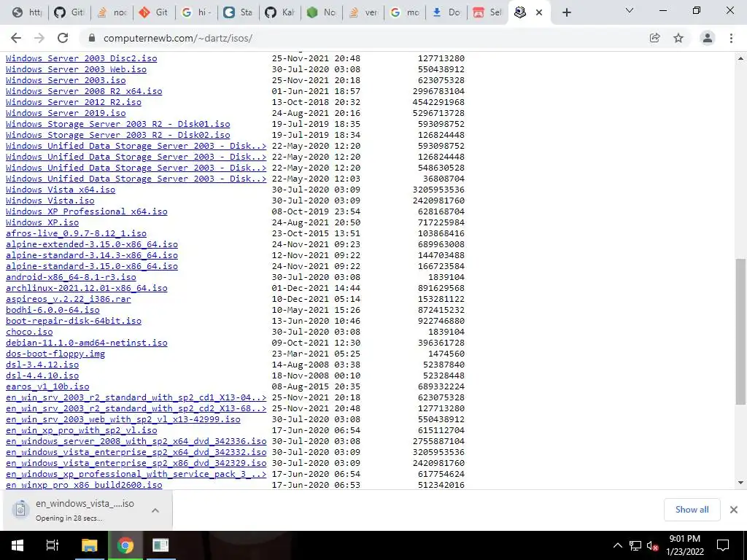
Task: Click bodhi-6.0.0-64.iso link
Action: (x=53, y=310)
